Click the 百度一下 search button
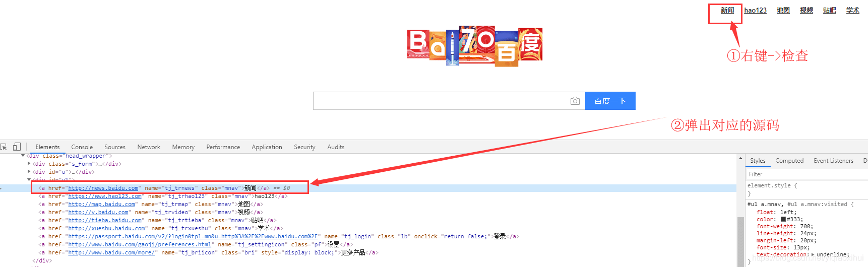Image resolution: width=868 pixels, height=267 pixels. 610,101
